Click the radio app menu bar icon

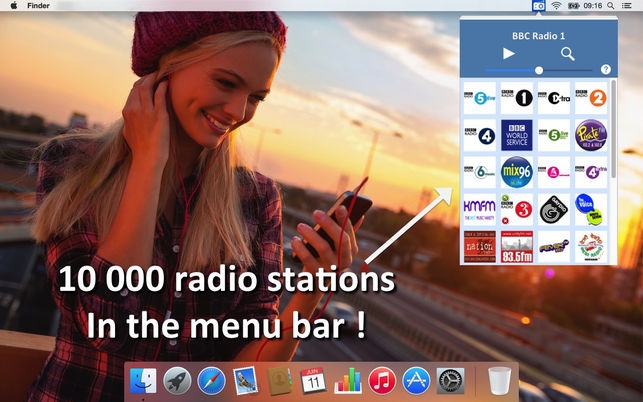[538, 6]
